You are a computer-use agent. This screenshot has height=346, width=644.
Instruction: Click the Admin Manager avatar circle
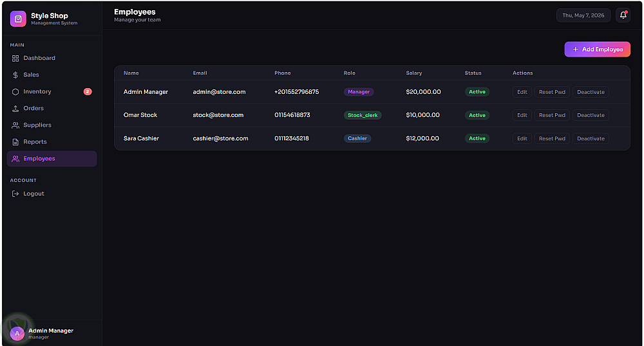tap(17, 333)
